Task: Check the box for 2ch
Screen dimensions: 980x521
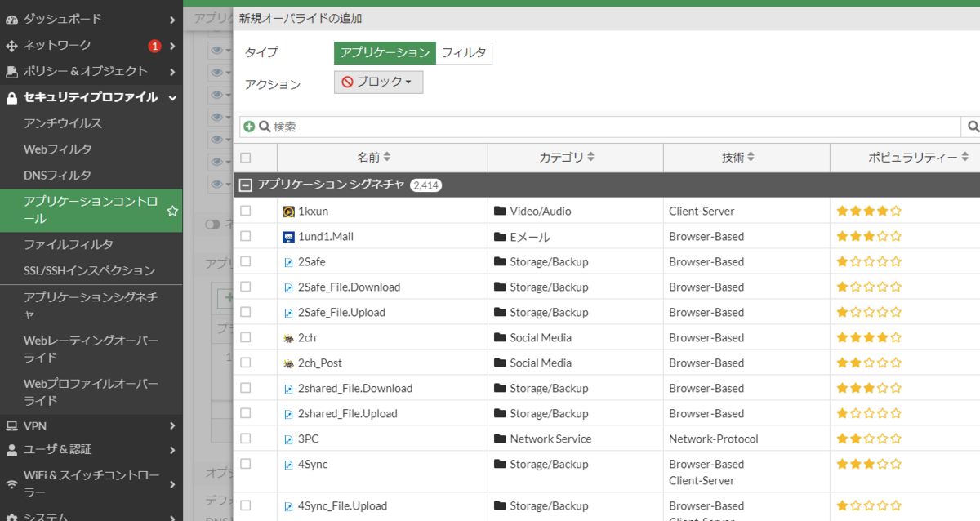Action: (246, 337)
